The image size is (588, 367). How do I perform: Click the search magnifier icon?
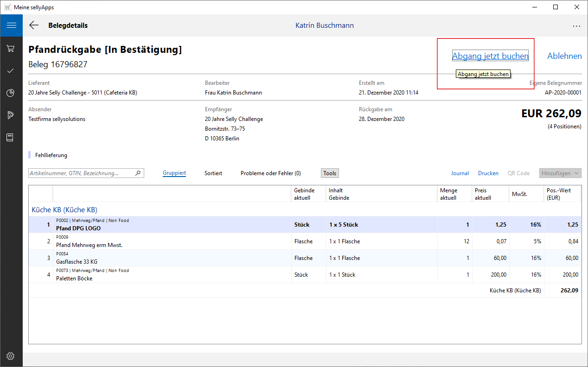[138, 173]
